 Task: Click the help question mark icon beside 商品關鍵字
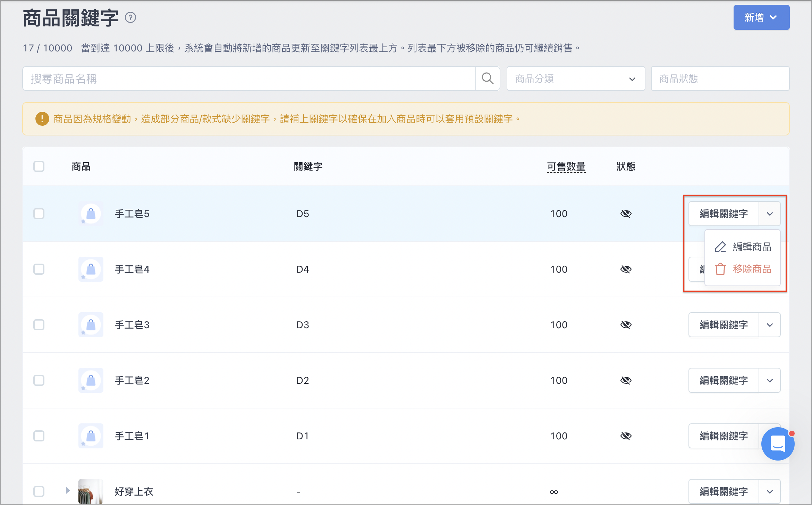coord(130,17)
